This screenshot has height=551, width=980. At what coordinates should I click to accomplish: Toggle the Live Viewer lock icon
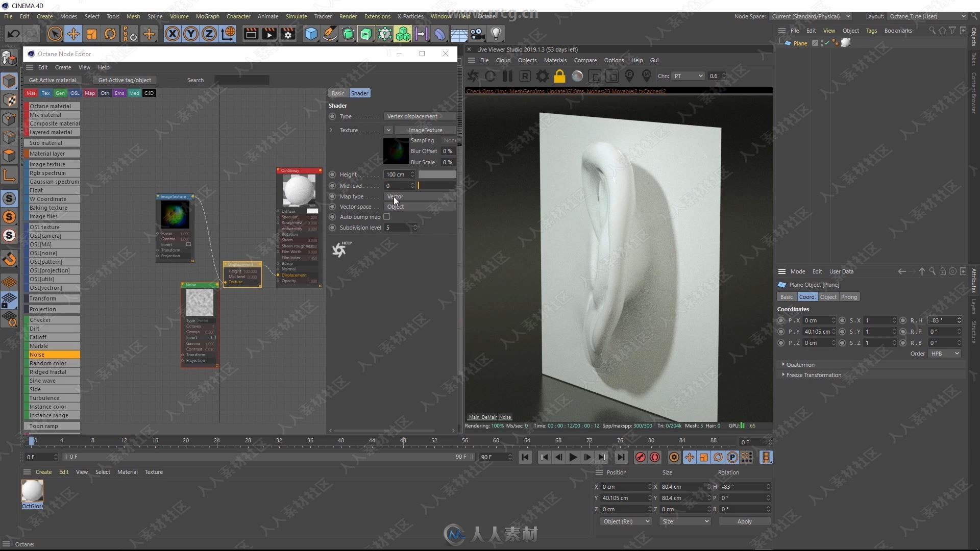560,76
